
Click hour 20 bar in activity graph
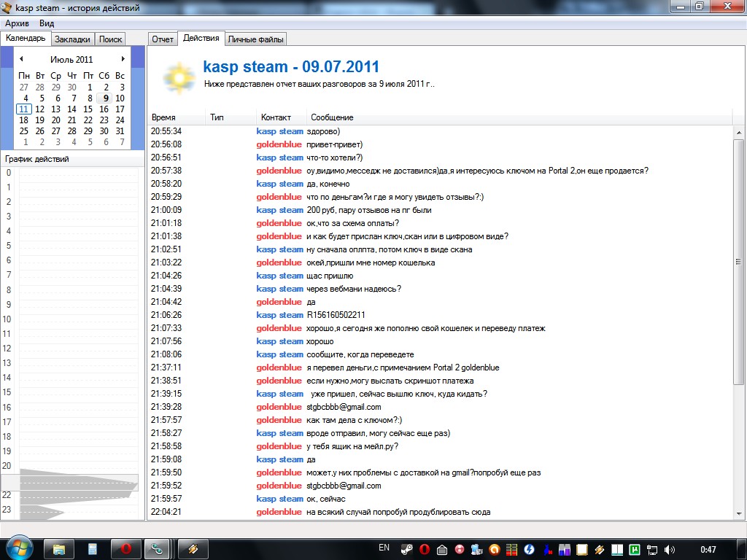click(79, 466)
